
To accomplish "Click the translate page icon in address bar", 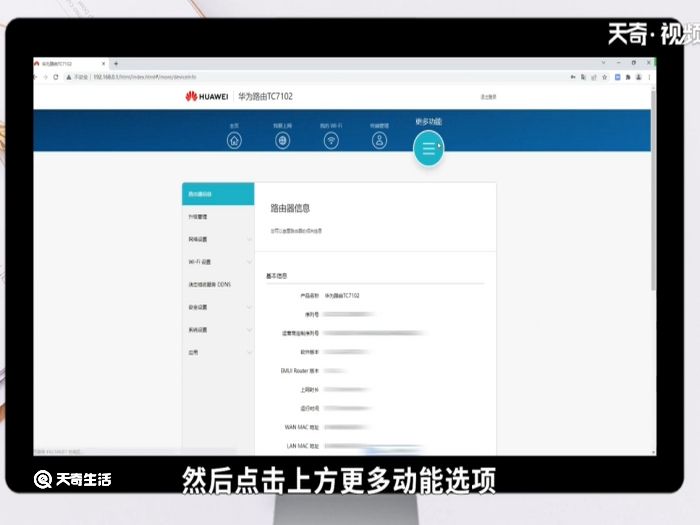I will pos(583,77).
